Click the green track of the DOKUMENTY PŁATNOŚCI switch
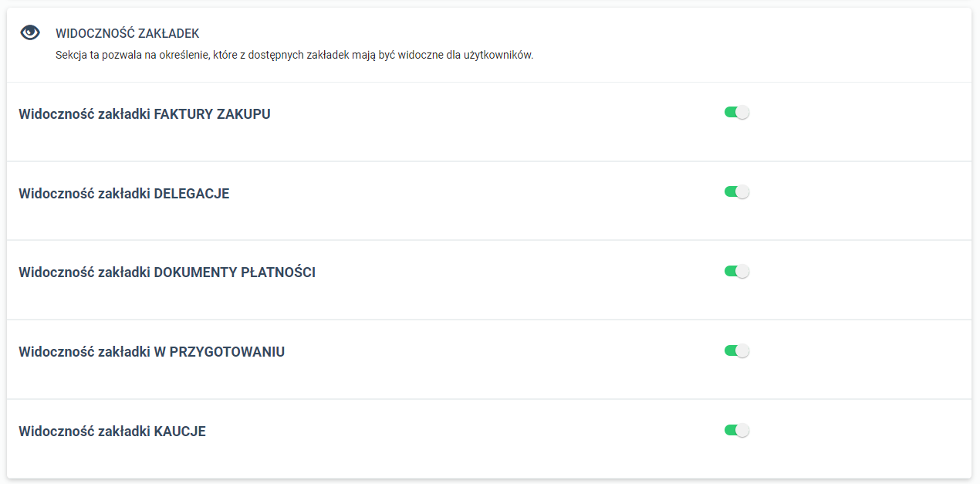The height and width of the screenshot is (484, 980). (x=730, y=272)
